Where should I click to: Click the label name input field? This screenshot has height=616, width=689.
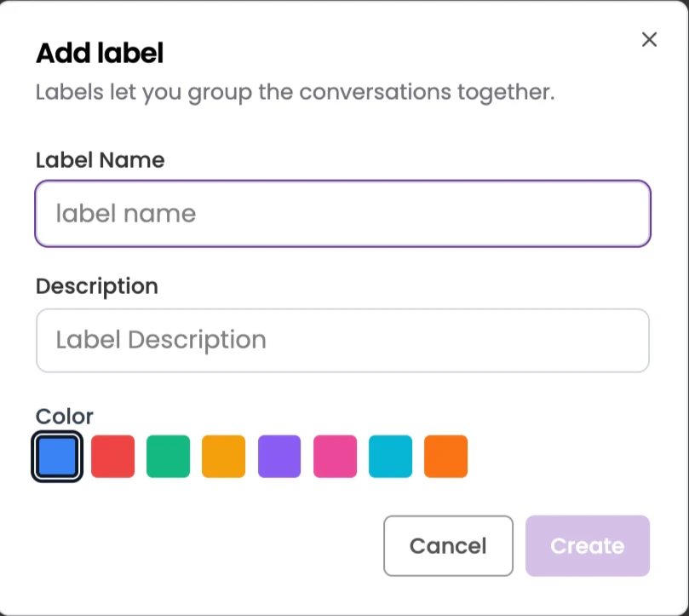click(x=342, y=214)
